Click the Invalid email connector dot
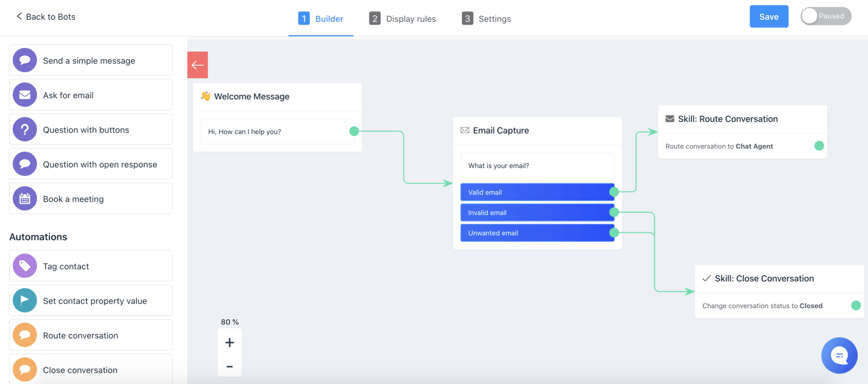868x384 pixels. (614, 212)
